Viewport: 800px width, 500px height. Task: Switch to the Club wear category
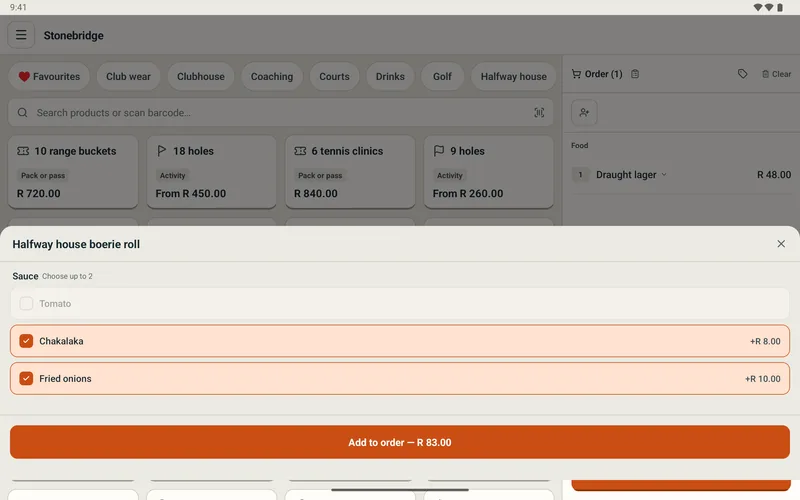point(128,77)
